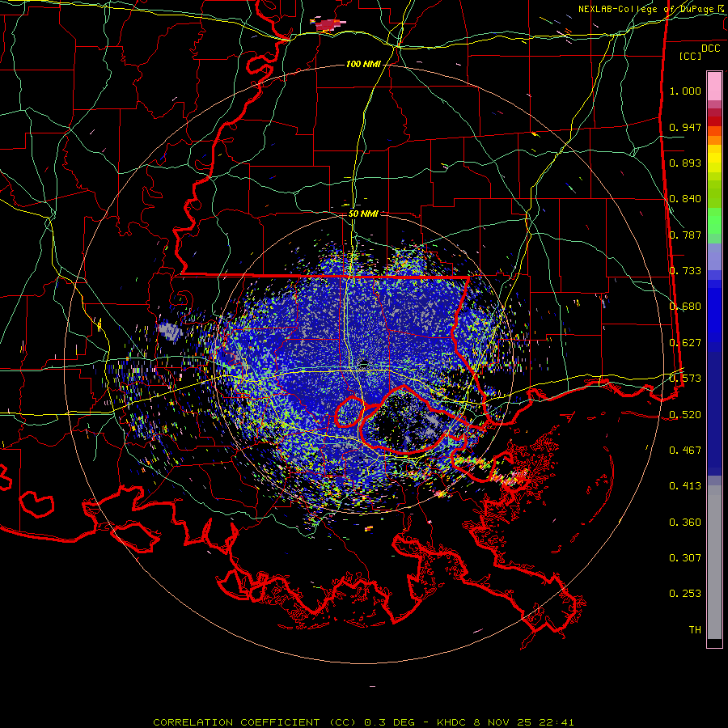
Task: Pick the gray low-value band on the scale
Action: [x=714, y=562]
